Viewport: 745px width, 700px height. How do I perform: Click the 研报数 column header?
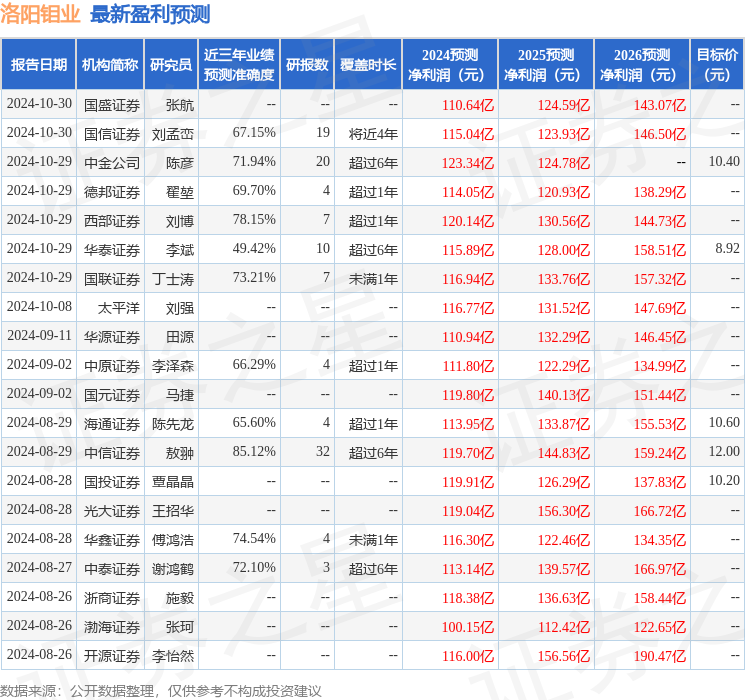(x=307, y=65)
